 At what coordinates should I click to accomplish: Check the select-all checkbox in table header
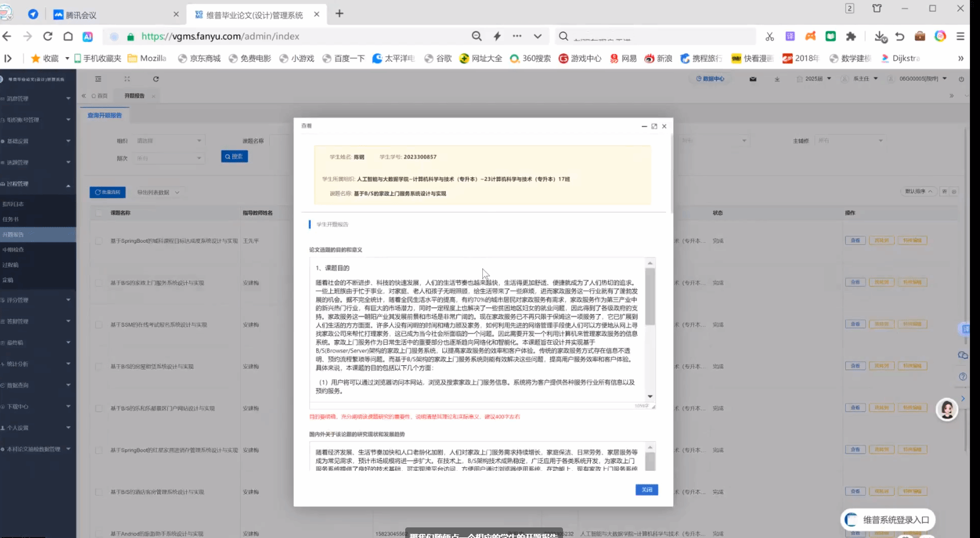99,213
